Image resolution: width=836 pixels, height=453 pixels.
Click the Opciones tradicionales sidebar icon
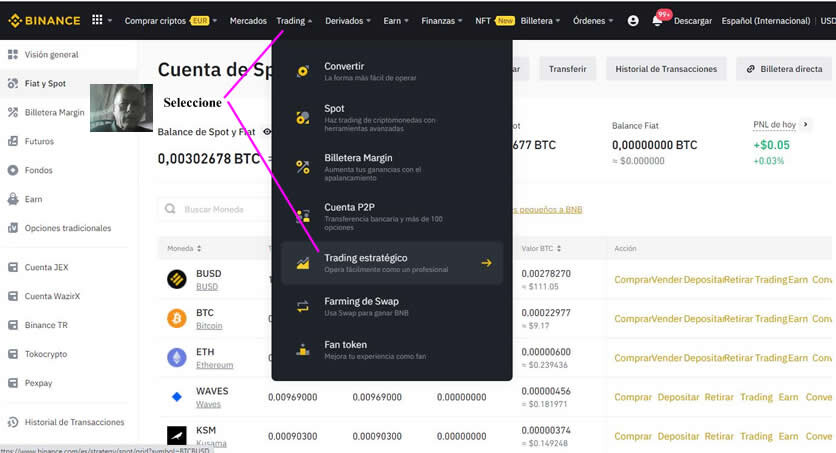tap(13, 228)
